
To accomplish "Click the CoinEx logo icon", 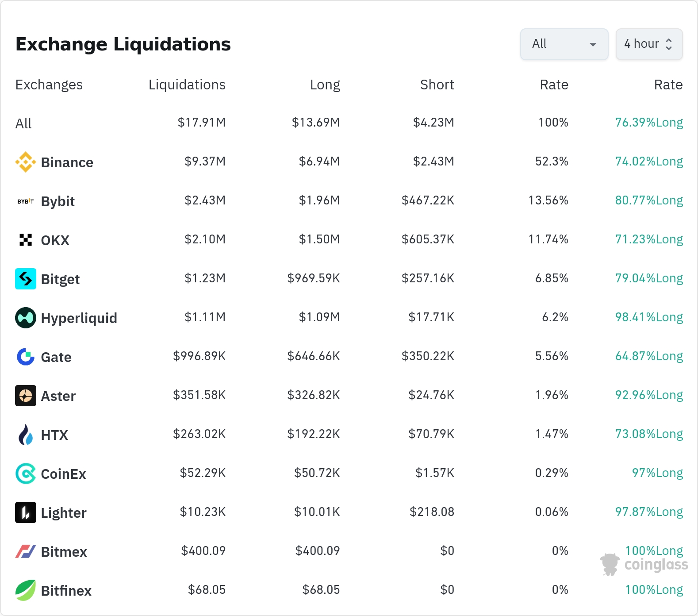I will coord(26,474).
